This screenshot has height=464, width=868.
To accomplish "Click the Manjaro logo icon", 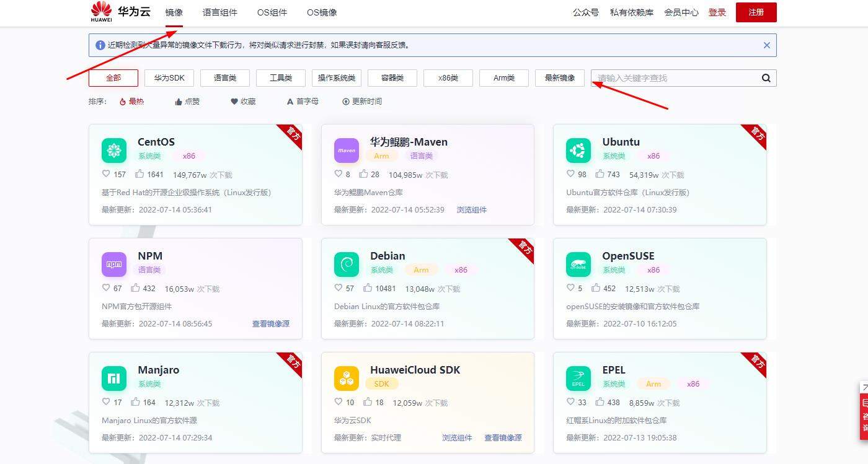I will 114,379.
